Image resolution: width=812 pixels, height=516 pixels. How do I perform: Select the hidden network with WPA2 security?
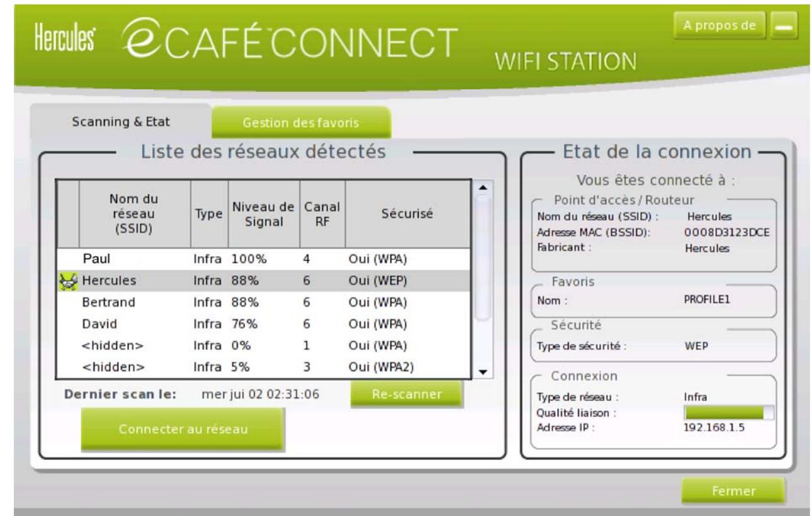click(x=264, y=367)
